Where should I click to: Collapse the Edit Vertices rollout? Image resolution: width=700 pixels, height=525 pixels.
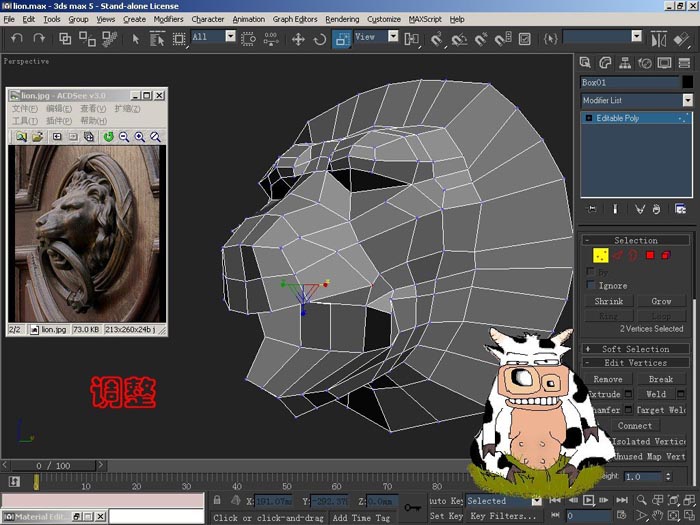(x=636, y=362)
